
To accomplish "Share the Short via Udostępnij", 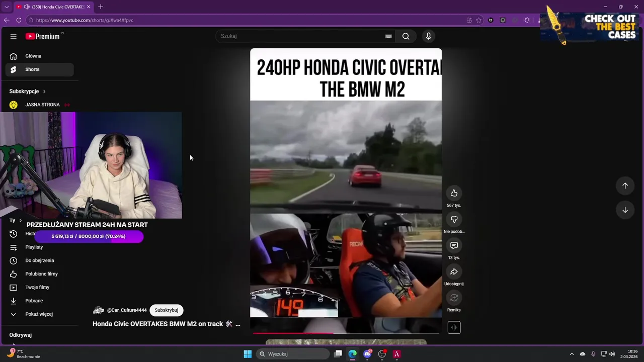I will [x=454, y=271].
